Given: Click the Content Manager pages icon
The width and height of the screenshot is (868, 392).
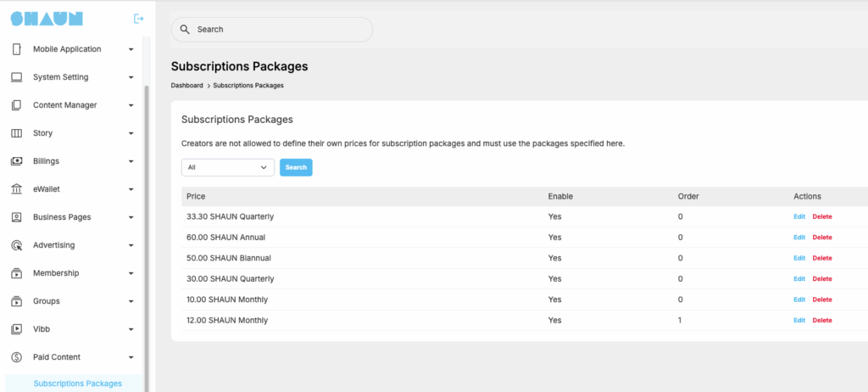Looking at the screenshot, I should [17, 105].
